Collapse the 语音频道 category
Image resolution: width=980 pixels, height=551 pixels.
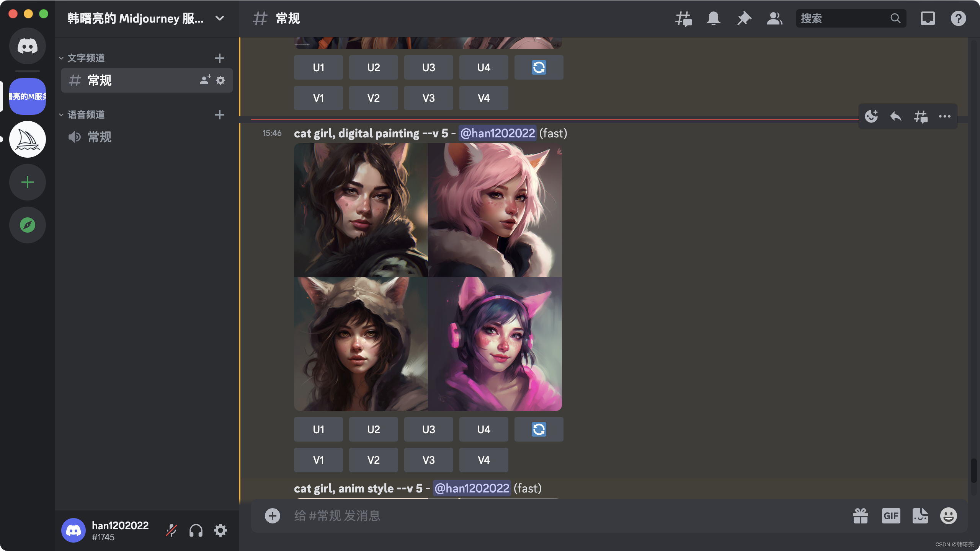point(86,115)
